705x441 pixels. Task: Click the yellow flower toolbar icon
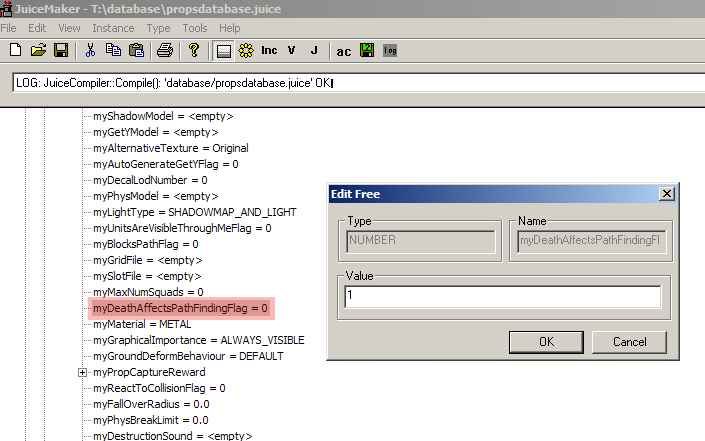(246, 50)
